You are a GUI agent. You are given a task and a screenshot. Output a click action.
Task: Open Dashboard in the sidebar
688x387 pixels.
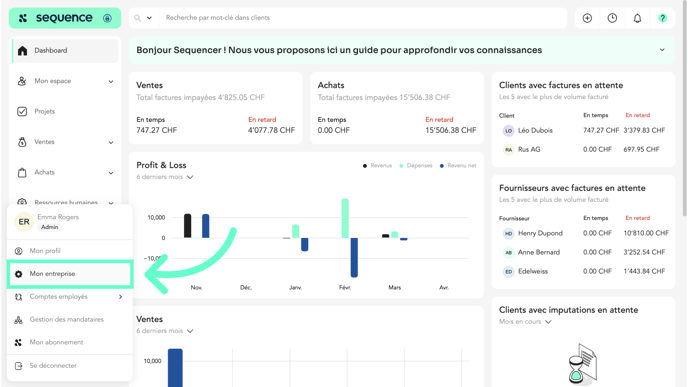65,50
